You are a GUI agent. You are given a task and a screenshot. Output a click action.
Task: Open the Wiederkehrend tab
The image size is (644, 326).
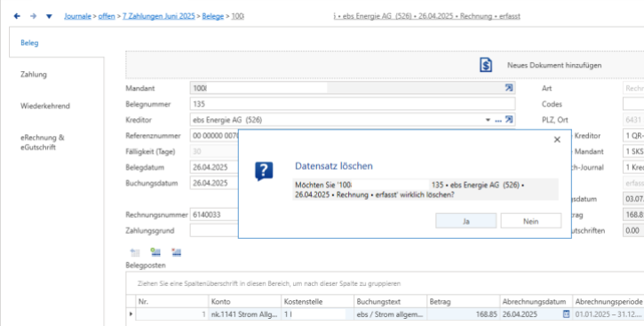point(45,106)
